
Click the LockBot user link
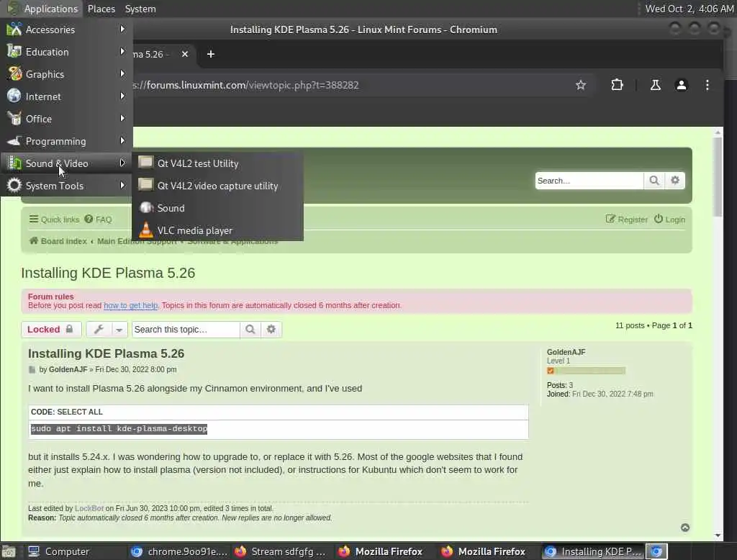[89, 508]
